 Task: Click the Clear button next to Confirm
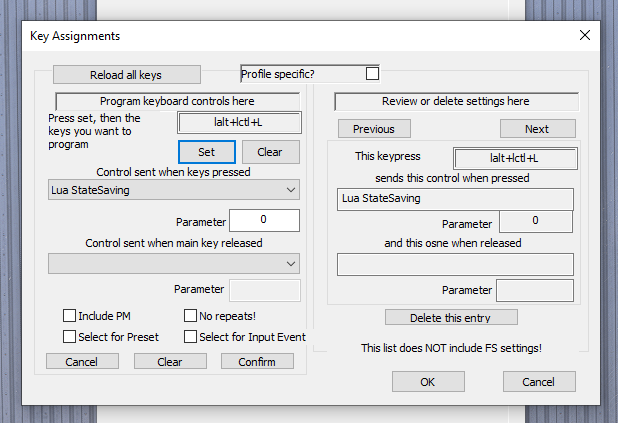[x=170, y=362]
